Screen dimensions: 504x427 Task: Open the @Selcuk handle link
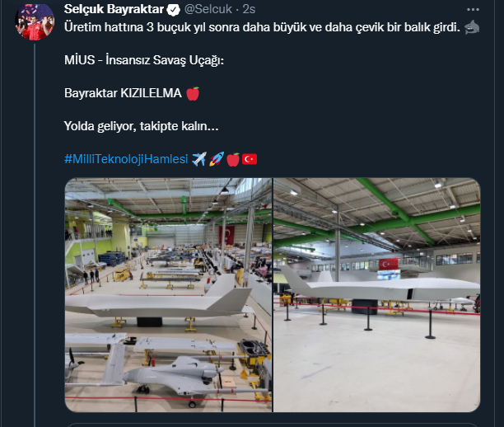(208, 9)
